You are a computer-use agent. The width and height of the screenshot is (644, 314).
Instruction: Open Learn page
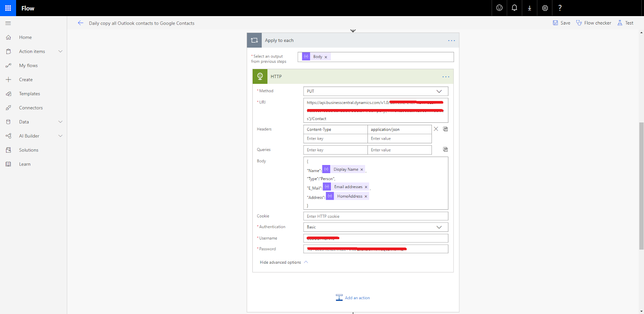[25, 164]
